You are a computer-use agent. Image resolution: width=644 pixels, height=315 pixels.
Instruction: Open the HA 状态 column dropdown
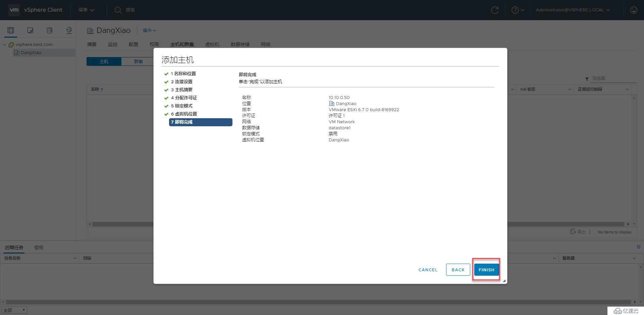[x=570, y=89]
